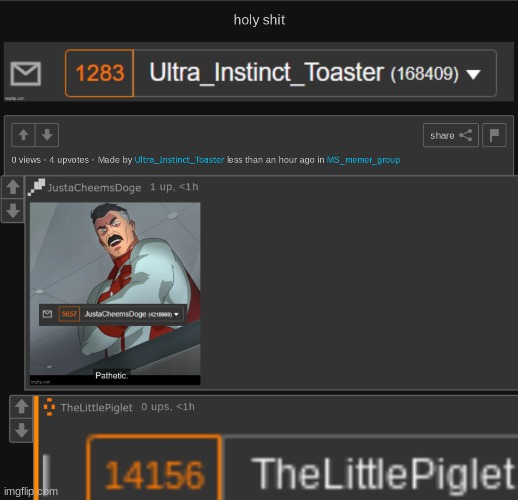Click JustaCheemsDoge's avatar icon
This screenshot has height=500, width=518.
click(36, 187)
